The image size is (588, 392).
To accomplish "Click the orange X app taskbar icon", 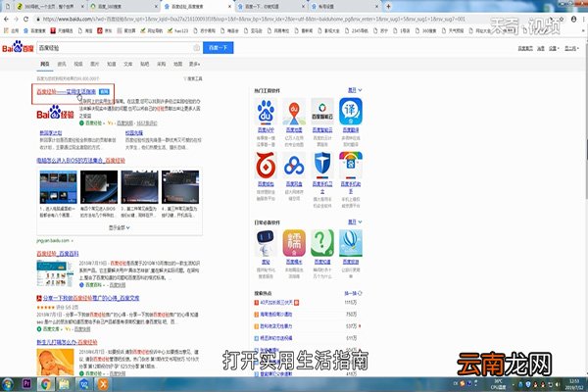I will (102, 384).
